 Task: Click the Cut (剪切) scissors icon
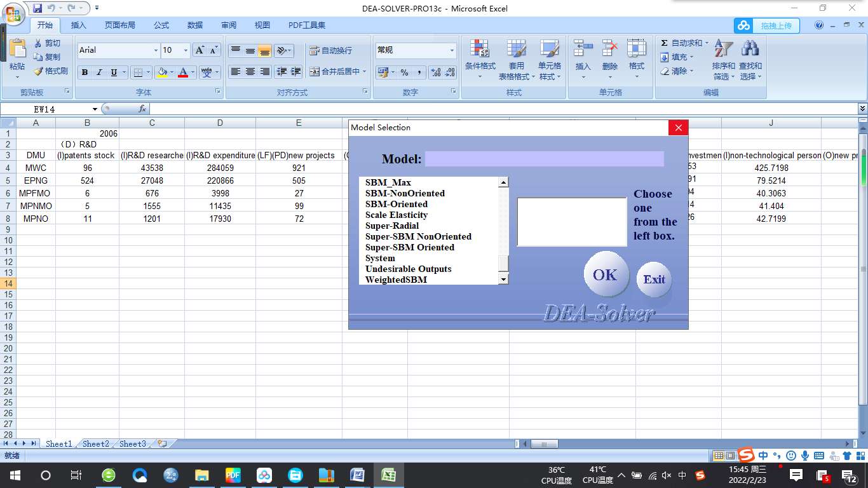[38, 43]
